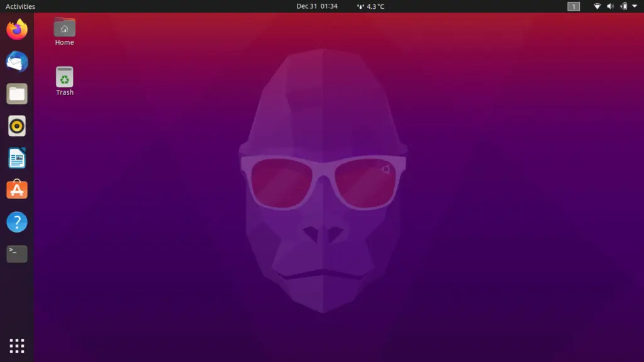This screenshot has height=362, width=644.
Task: Select the Home folder desktop icon
Action: (x=65, y=32)
